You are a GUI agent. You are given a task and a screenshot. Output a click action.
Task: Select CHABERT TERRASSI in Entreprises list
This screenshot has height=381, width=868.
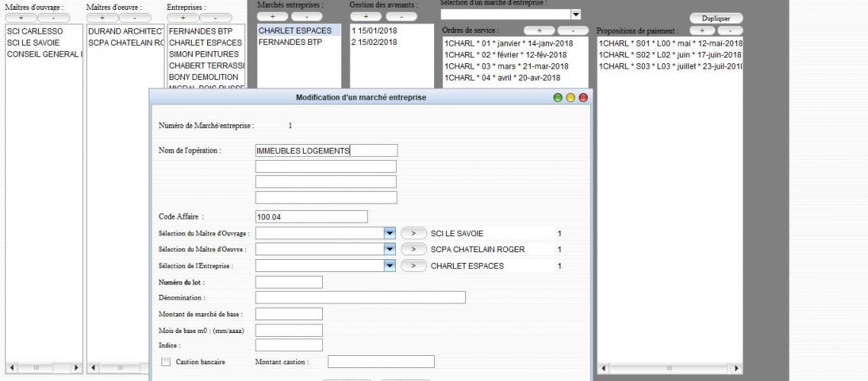coord(206,66)
